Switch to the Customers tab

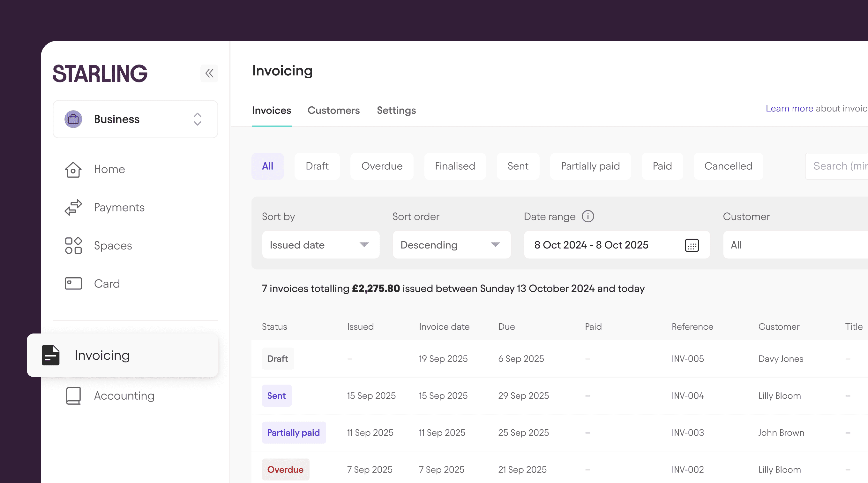(x=333, y=110)
